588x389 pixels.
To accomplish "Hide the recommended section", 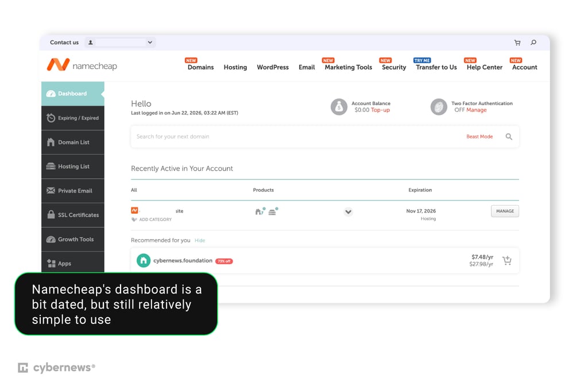I will (x=200, y=240).
